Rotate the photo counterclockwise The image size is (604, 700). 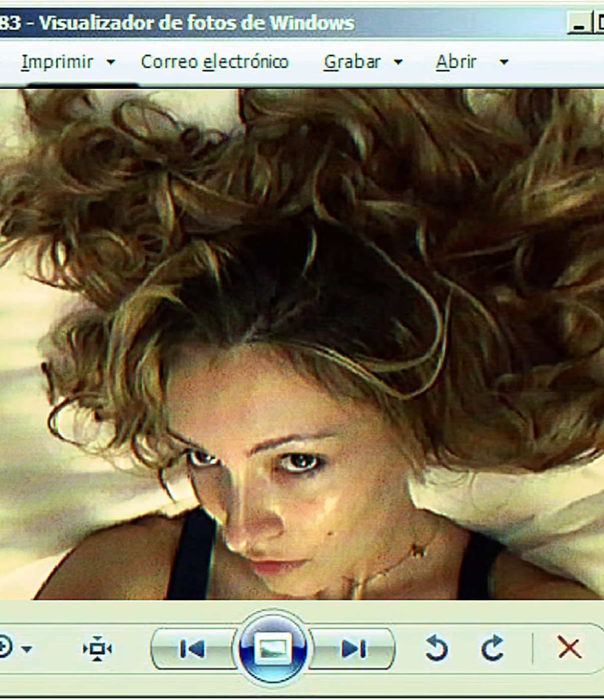pos(437,648)
